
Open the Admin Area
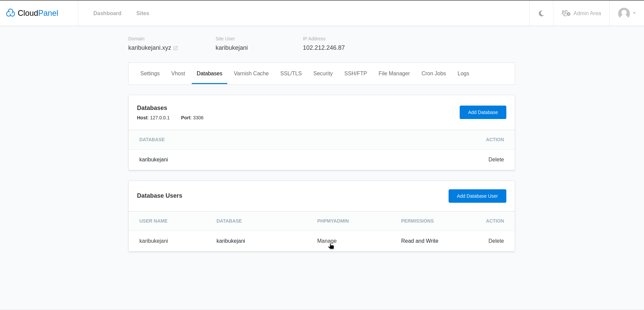(x=581, y=13)
